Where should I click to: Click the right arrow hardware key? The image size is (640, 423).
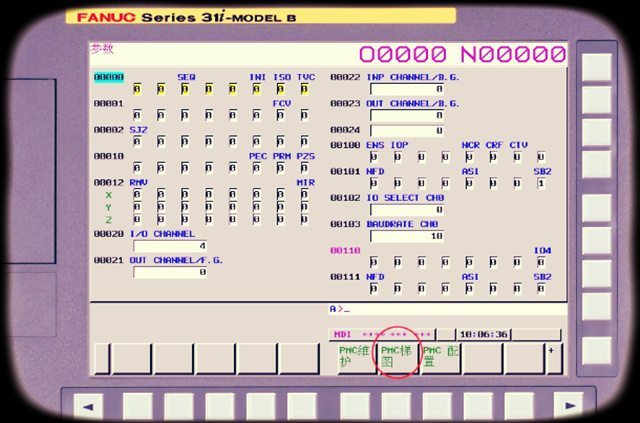(x=569, y=406)
